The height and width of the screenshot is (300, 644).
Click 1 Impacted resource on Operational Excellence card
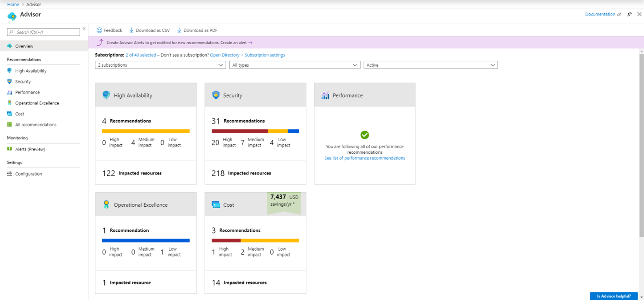(x=126, y=282)
